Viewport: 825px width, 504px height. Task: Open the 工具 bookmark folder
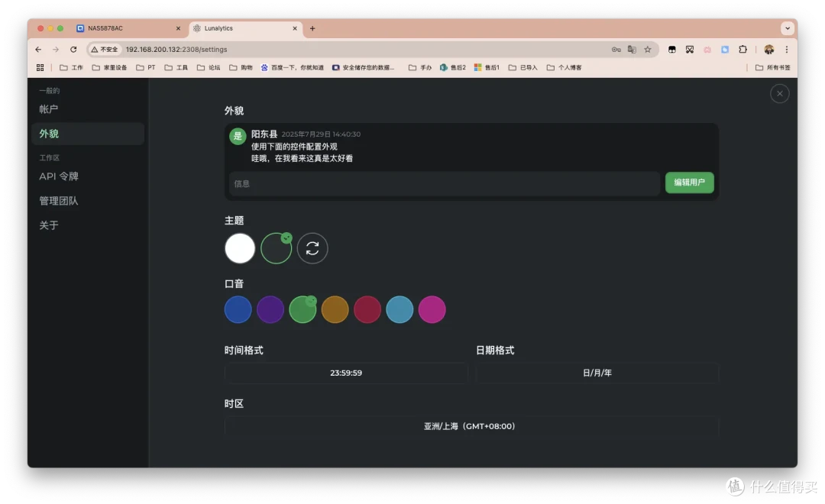176,67
